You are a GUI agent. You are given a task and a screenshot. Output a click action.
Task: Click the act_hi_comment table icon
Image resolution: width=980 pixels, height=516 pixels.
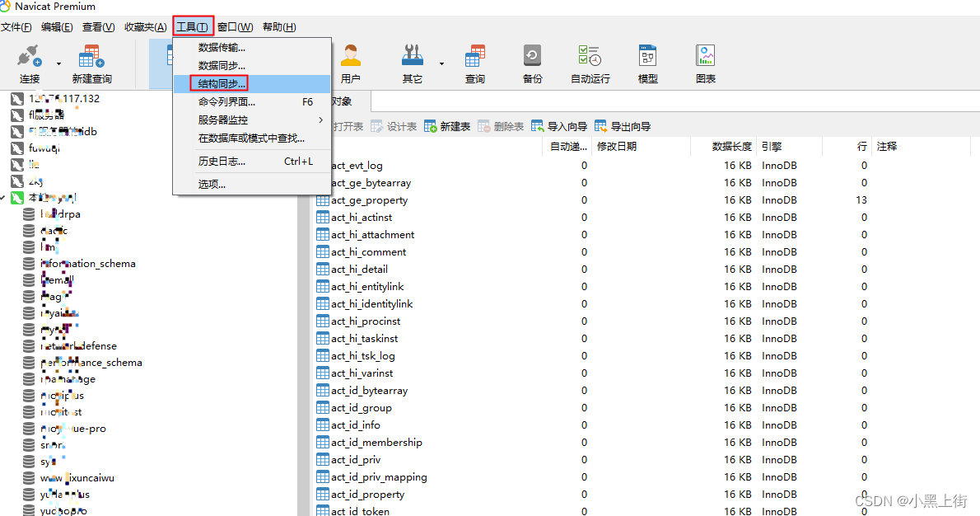click(323, 252)
